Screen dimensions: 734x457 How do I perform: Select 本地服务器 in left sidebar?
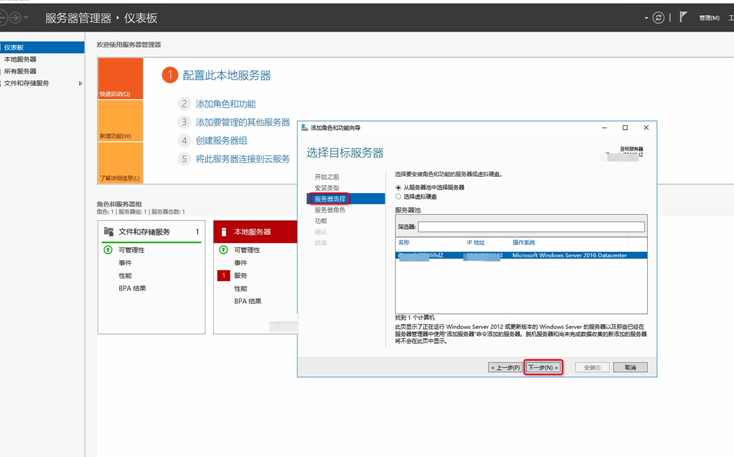point(20,60)
